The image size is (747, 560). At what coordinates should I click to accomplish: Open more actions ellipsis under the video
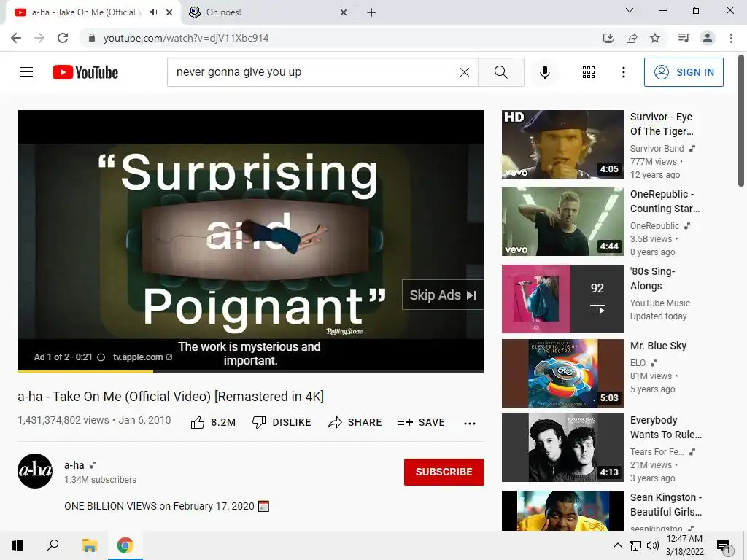[x=470, y=424]
